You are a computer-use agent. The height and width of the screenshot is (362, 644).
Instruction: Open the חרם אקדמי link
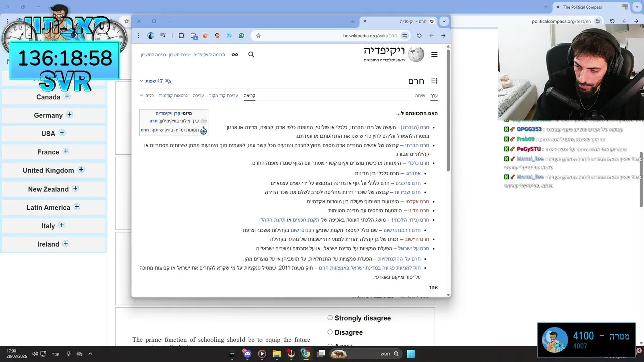tap(417, 201)
